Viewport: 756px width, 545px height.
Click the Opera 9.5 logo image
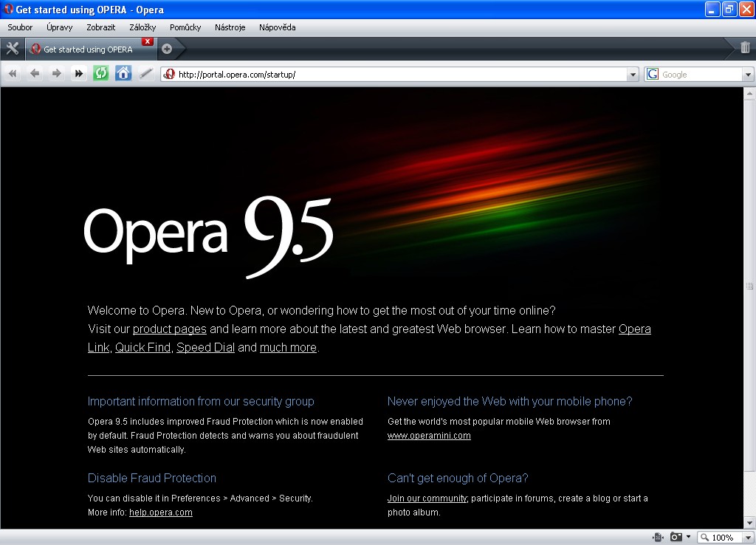tap(208, 236)
